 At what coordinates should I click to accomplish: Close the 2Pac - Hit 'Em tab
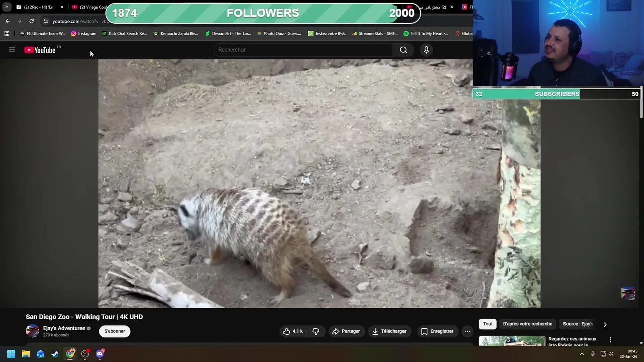(62, 7)
